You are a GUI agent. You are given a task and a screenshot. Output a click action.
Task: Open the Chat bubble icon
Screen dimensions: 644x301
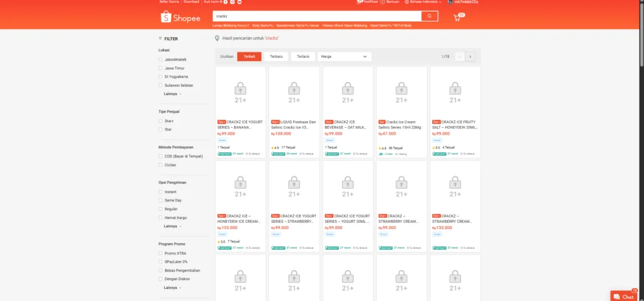(616, 297)
